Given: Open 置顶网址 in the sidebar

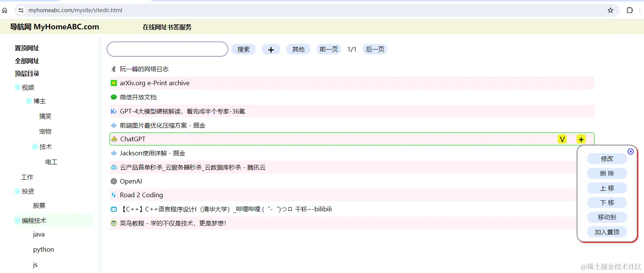Looking at the screenshot, I should pyautogui.click(x=27, y=48).
